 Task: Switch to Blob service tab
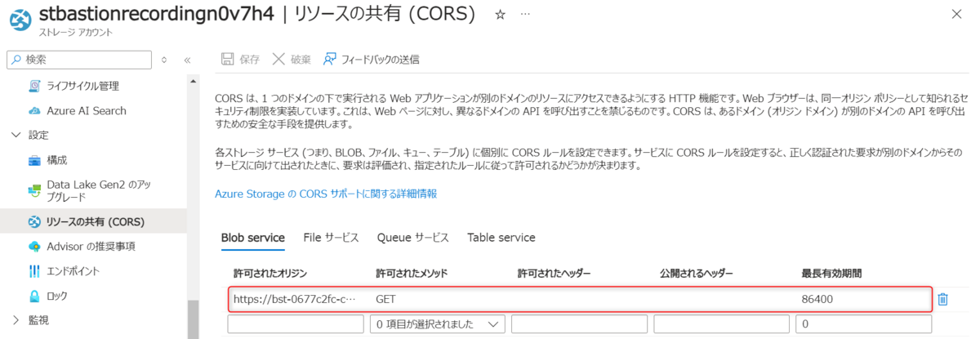point(253,238)
